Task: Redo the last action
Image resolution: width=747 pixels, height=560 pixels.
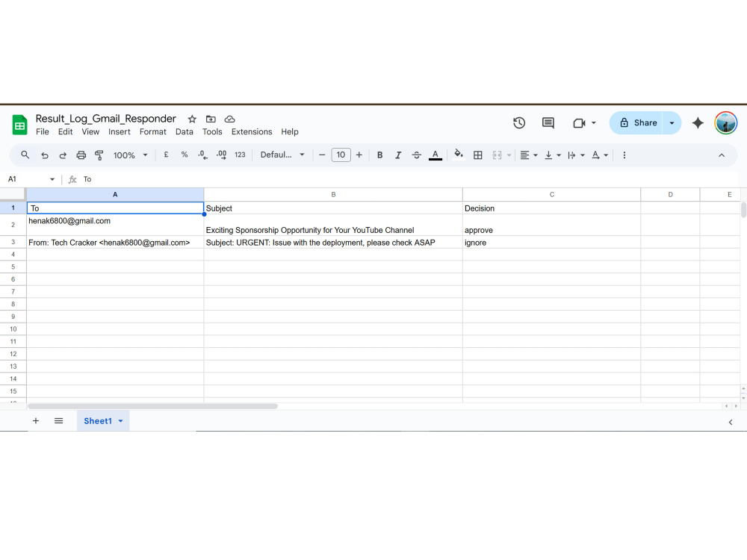Action: [63, 155]
